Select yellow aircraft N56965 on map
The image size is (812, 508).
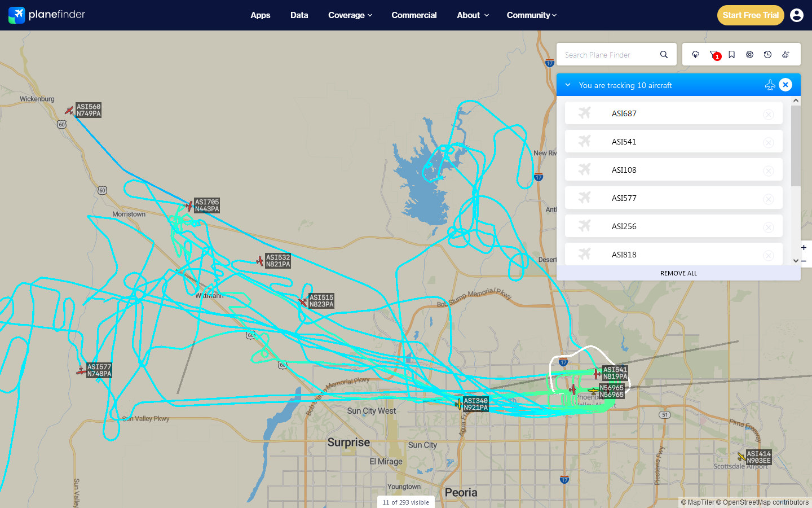[593, 391]
